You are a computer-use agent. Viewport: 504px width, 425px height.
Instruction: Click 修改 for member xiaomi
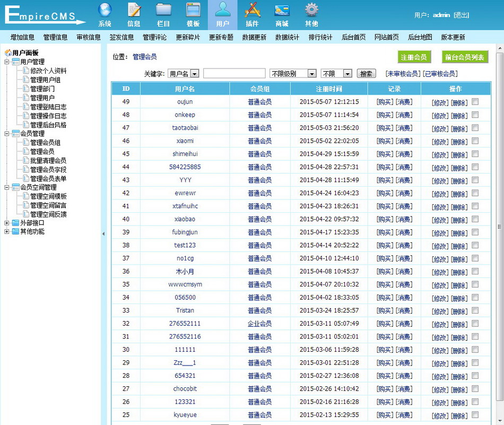tap(440, 142)
